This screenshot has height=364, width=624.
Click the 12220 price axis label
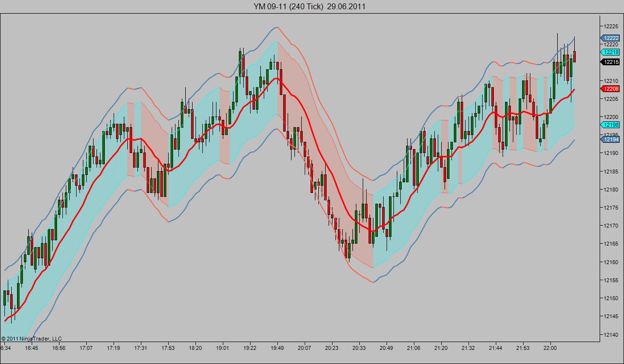611,44
